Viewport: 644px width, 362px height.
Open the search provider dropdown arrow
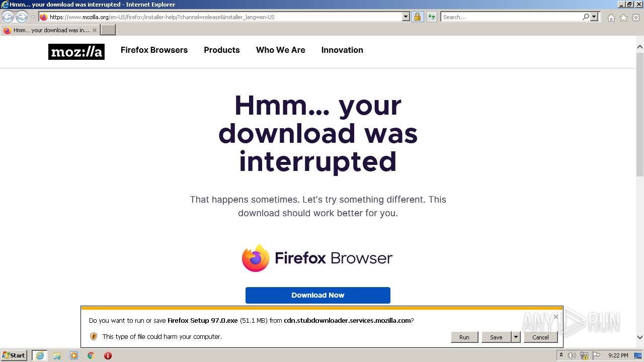click(x=594, y=17)
